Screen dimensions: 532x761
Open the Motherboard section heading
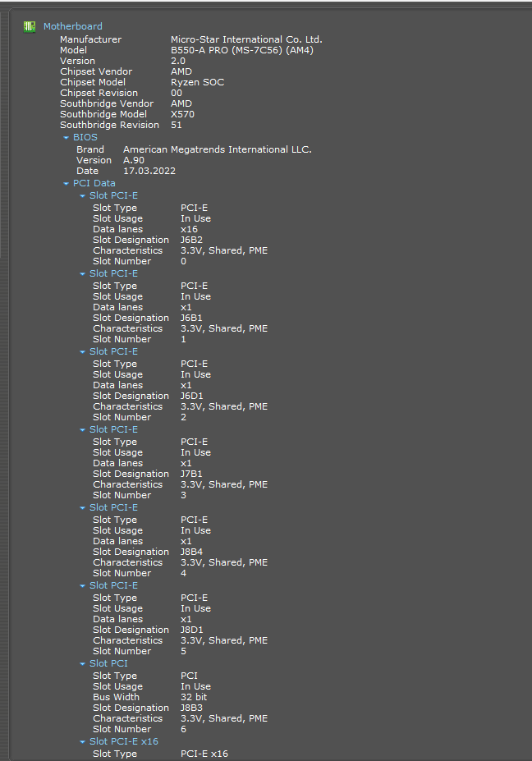[73, 26]
